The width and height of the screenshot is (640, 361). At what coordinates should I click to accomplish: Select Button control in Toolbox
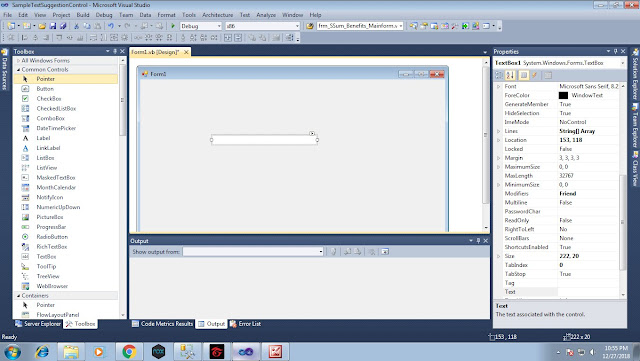[x=45, y=89]
